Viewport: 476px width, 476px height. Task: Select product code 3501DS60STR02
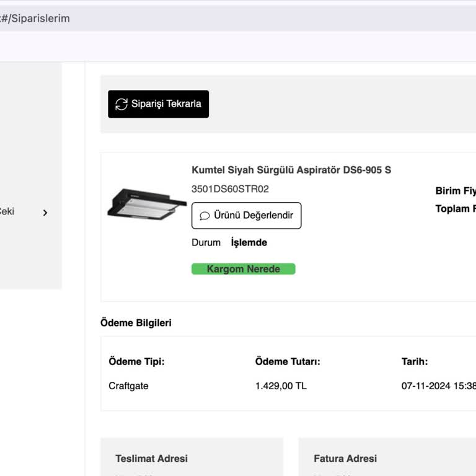pos(230,189)
